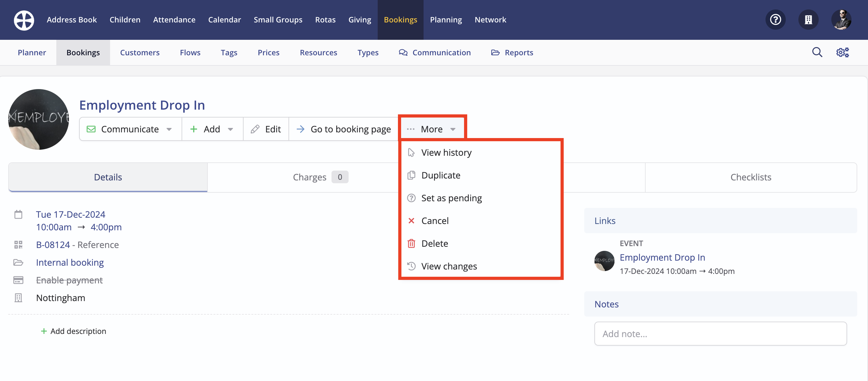Viewport: 868px width, 381px height.
Task: Switch to the Charges tab
Action: [309, 177]
